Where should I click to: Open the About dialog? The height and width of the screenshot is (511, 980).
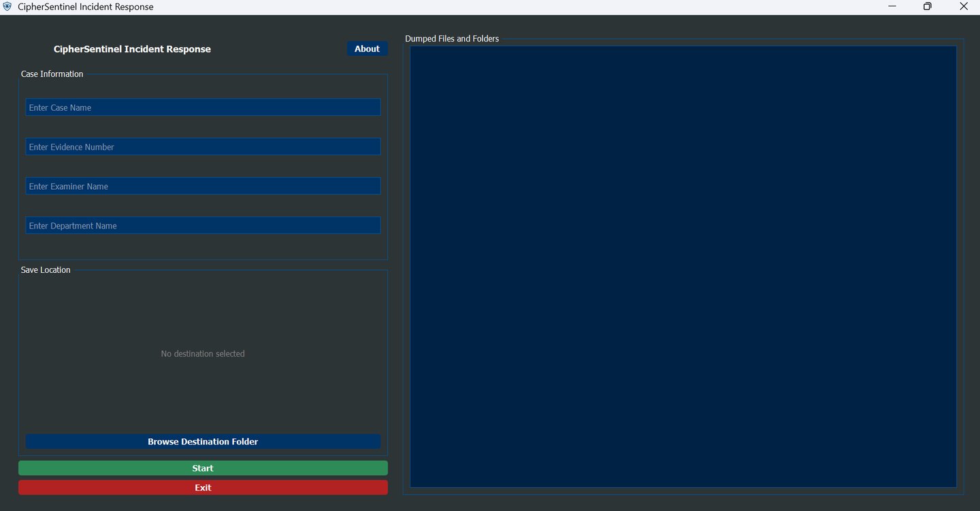tap(367, 49)
